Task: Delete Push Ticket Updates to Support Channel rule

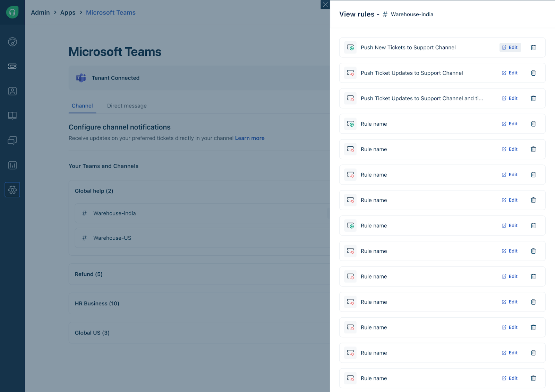Action: [x=533, y=73]
